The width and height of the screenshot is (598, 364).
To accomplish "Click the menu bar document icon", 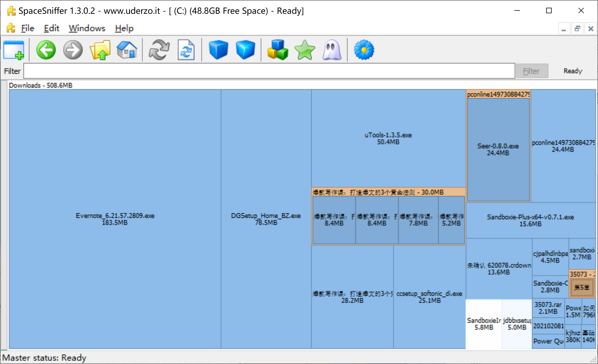I will pyautogui.click(x=11, y=28).
